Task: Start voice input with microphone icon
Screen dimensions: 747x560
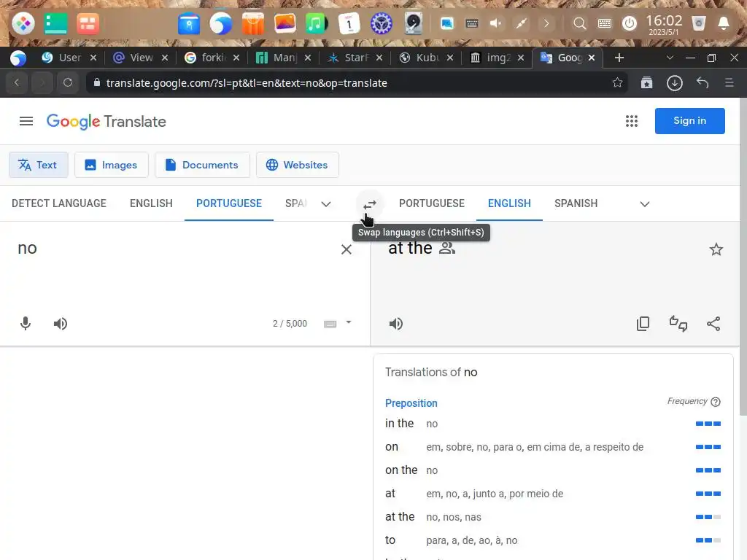Action: 26,324
